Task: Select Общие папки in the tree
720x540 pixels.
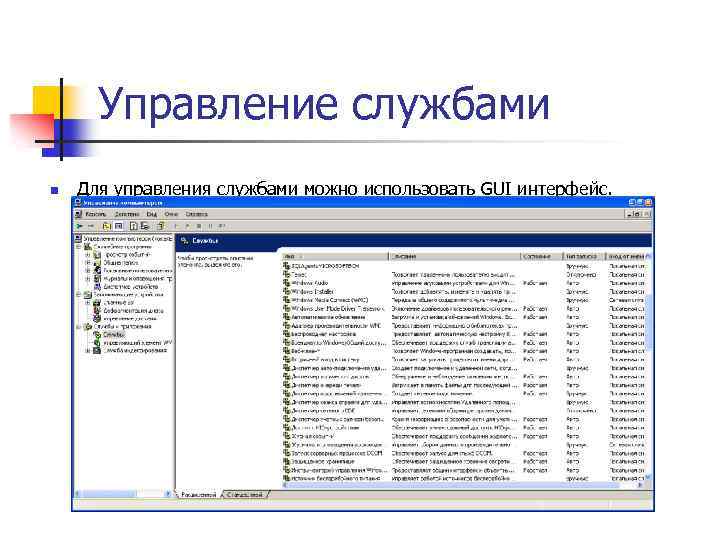Action: coord(120,263)
